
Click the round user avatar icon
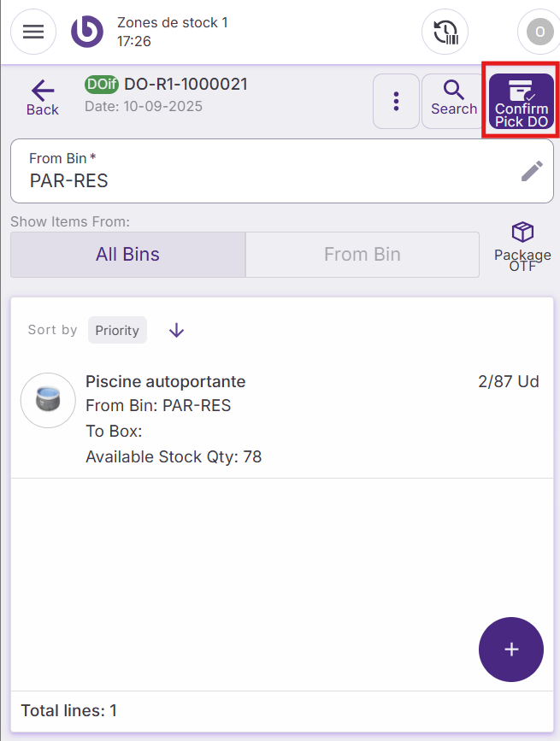click(539, 32)
